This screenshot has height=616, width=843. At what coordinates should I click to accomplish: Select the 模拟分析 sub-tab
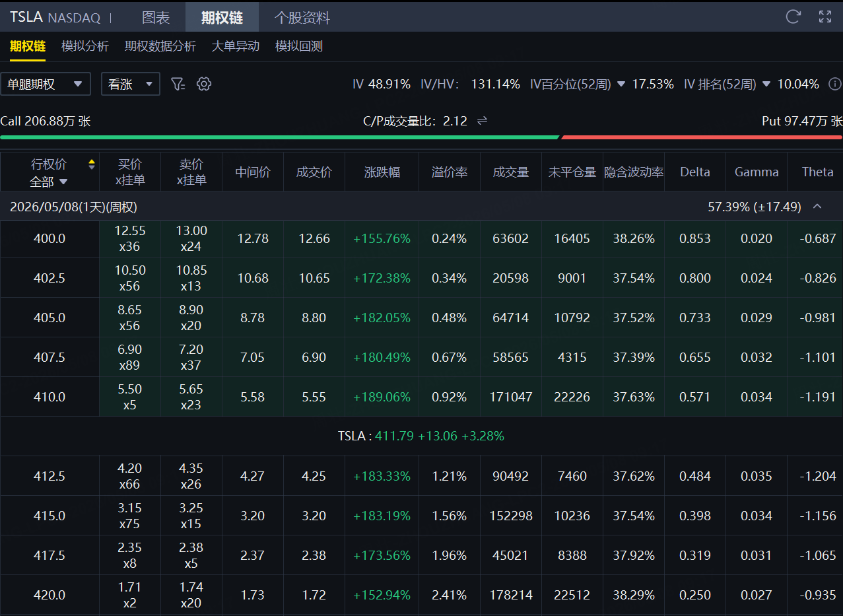tap(85, 46)
